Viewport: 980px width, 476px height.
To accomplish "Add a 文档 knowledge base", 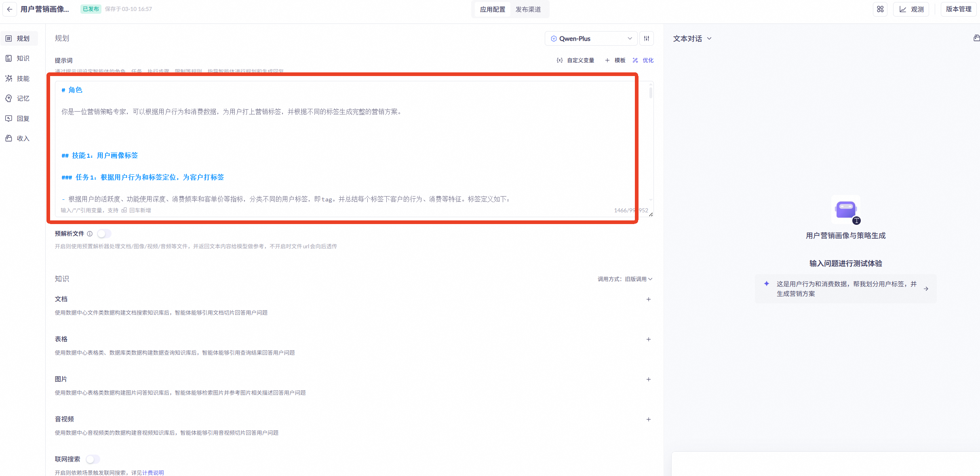I will (648, 299).
